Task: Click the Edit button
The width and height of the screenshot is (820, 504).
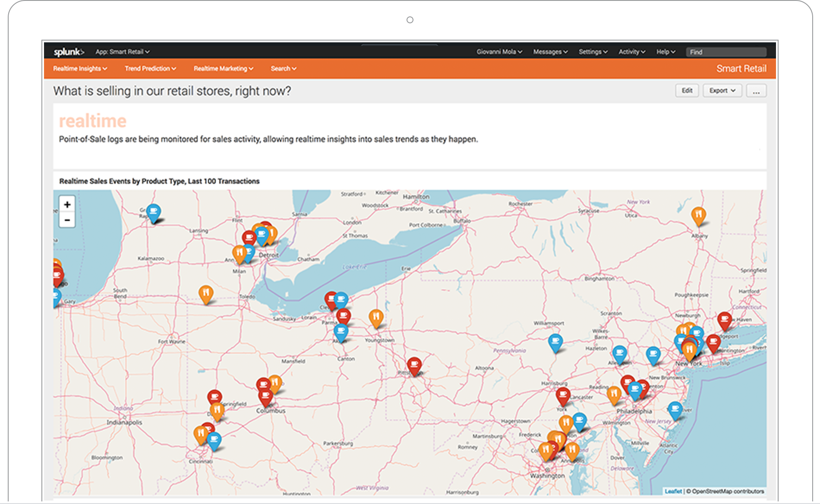Action: click(x=687, y=91)
